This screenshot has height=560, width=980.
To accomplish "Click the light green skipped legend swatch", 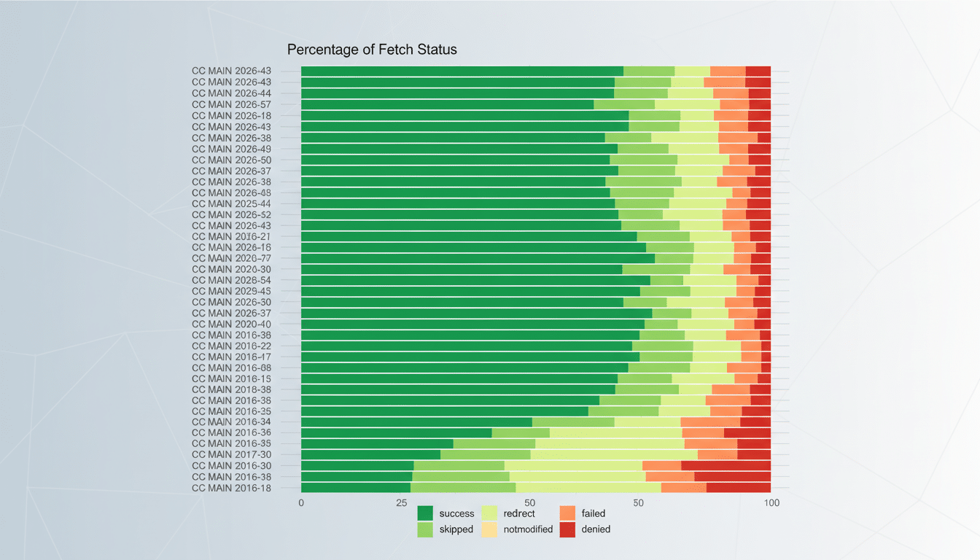I will [x=425, y=529].
